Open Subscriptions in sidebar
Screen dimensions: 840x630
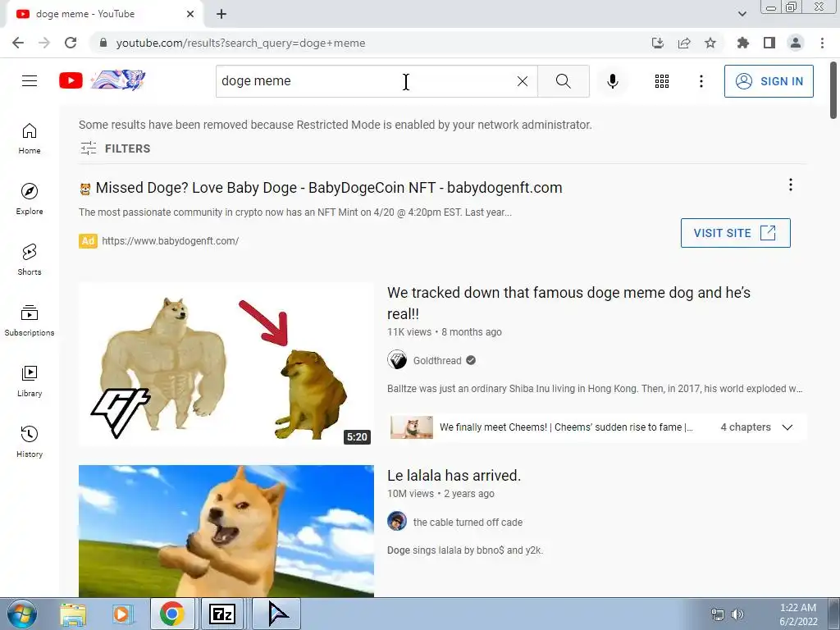click(x=30, y=321)
